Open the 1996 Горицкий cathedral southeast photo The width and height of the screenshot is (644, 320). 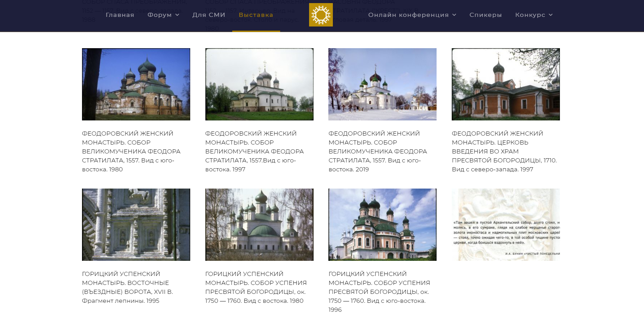click(382, 225)
